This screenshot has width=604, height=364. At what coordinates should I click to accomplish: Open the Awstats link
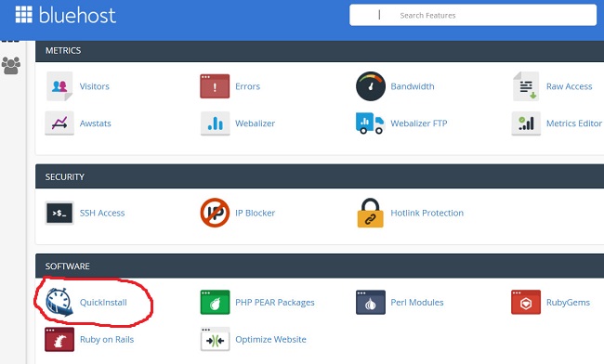point(95,123)
